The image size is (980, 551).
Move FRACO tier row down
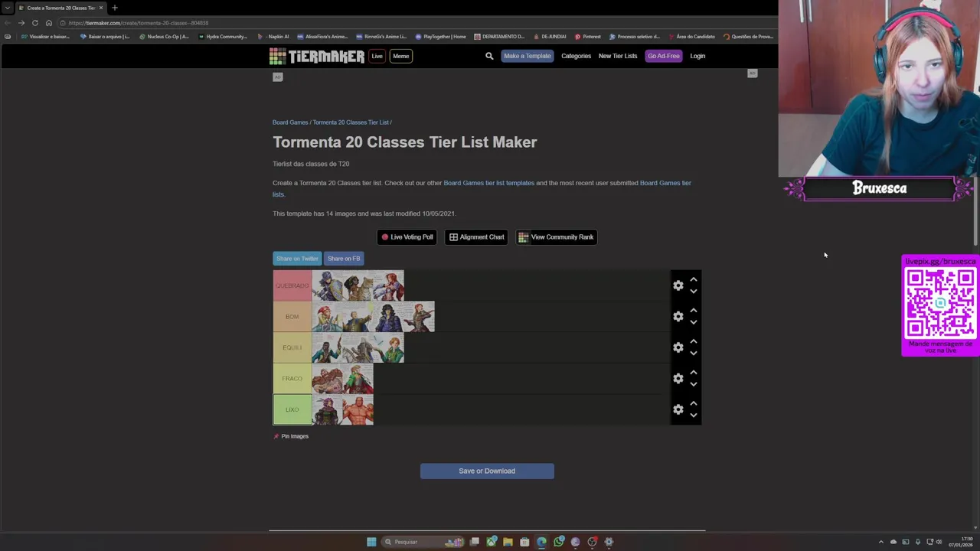tap(694, 384)
